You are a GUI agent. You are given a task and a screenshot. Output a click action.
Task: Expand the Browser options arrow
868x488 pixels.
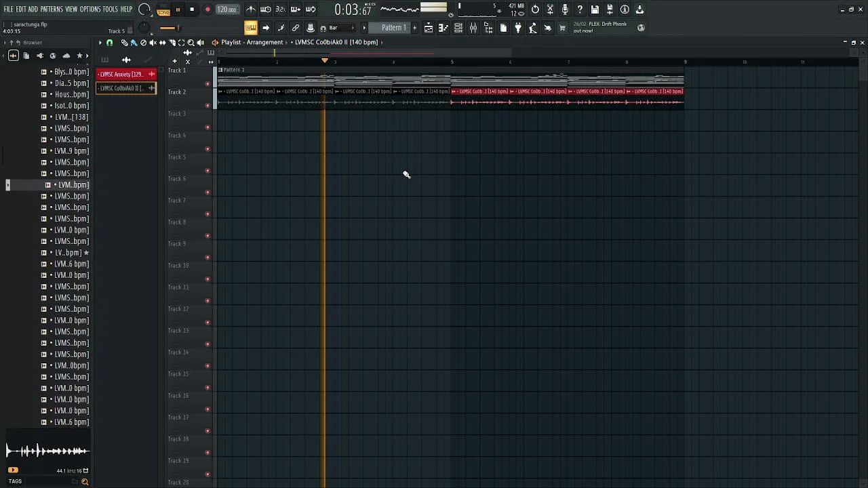click(5, 43)
